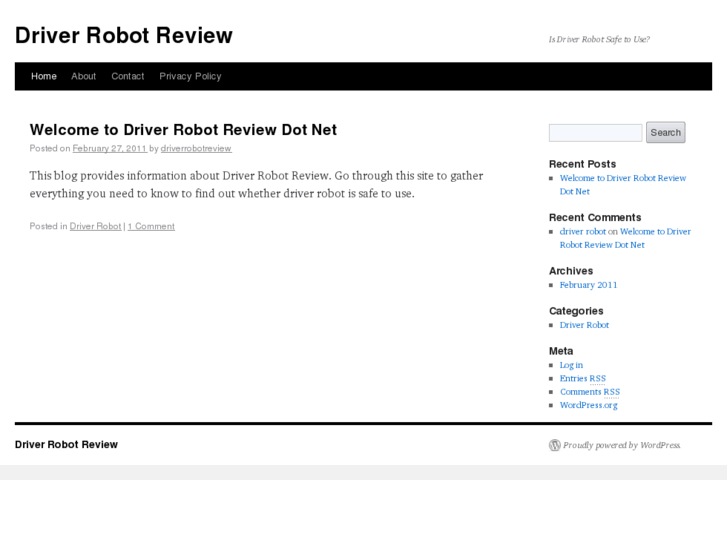Click the WordPress logo icon in footer
Viewport: 727px width, 545px height.
click(555, 445)
